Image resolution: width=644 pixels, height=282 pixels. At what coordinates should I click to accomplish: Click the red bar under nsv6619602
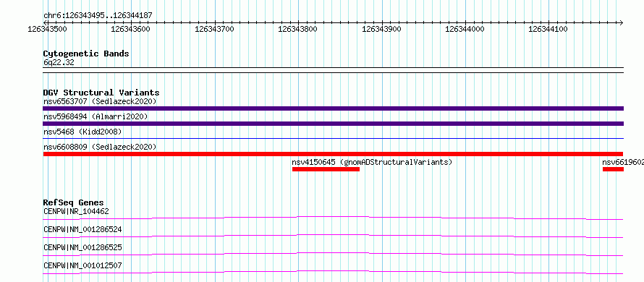tap(613, 169)
